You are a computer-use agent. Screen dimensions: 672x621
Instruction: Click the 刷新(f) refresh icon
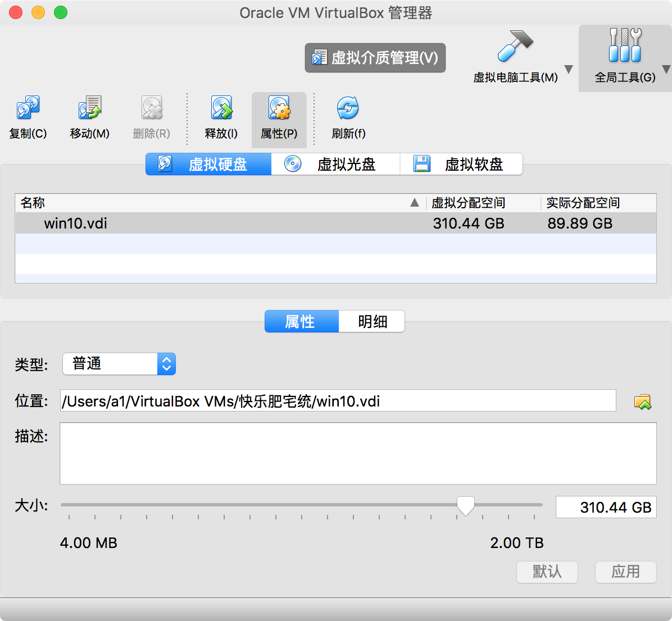(x=348, y=108)
